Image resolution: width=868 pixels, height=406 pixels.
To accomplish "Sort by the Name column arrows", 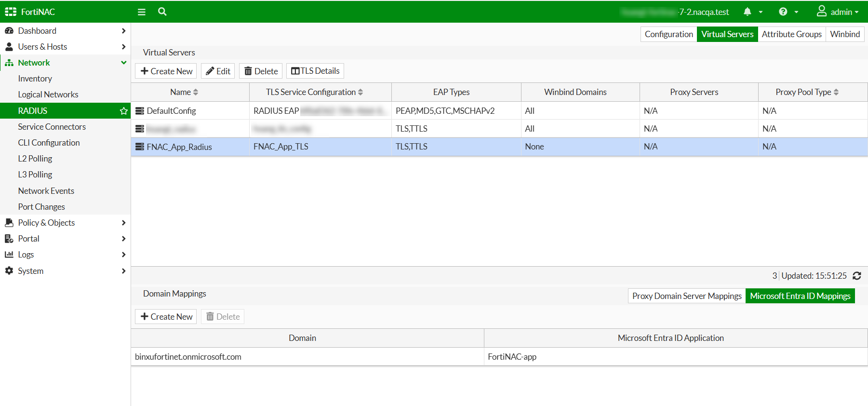I will coord(196,92).
